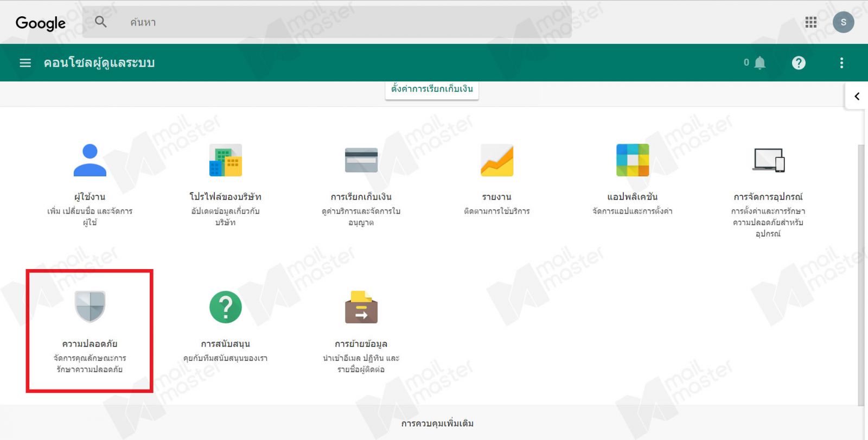
Task: Open the S account avatar
Action: (843, 22)
